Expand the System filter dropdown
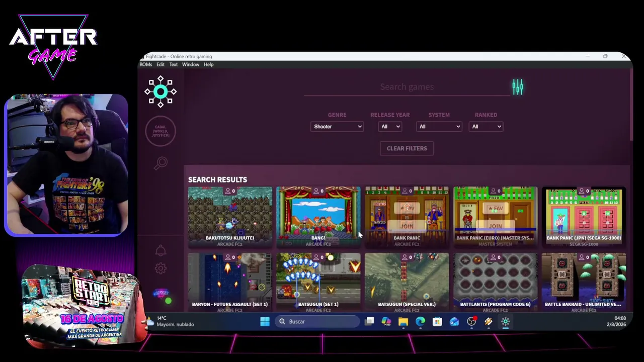Viewport: 644px width, 362px height. 439,127
